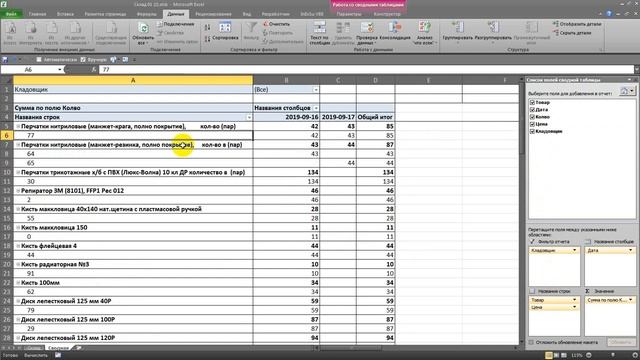Open the field list layout options dropdown
Image resolution: width=640 pixels, height=360 pixels.
[627, 91]
